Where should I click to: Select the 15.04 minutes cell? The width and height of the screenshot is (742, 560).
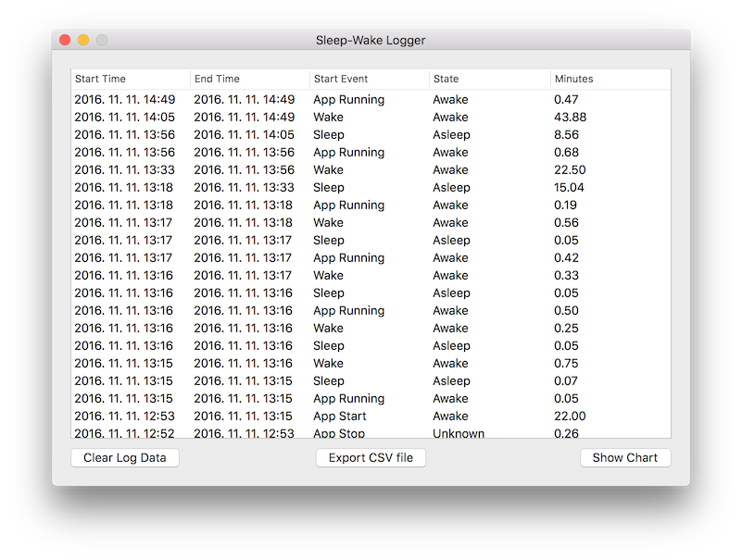570,187
